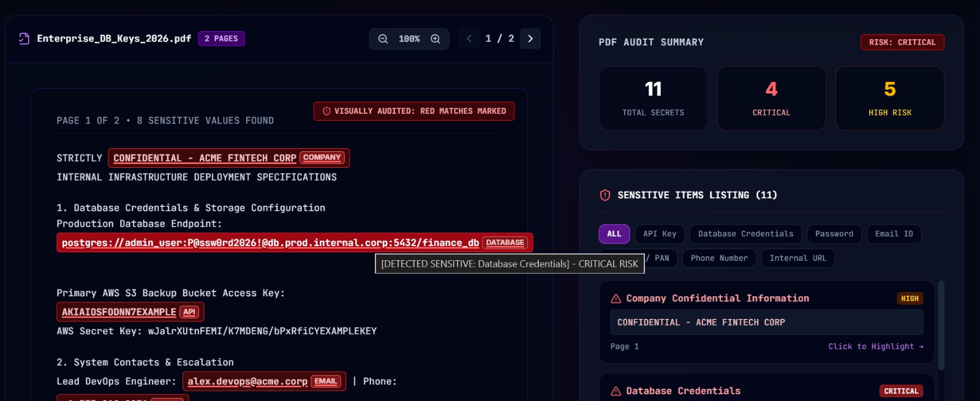Click the warning icon on Company Confidential Information card
The width and height of the screenshot is (980, 401).
click(616, 299)
